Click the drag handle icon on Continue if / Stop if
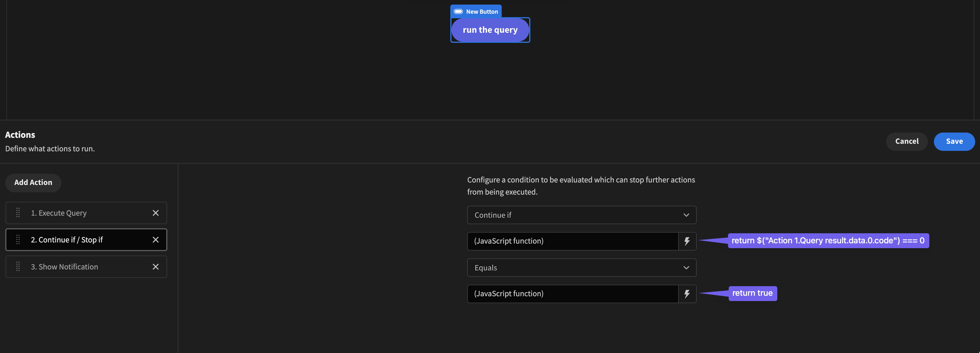The image size is (980, 353). pyautogui.click(x=18, y=239)
